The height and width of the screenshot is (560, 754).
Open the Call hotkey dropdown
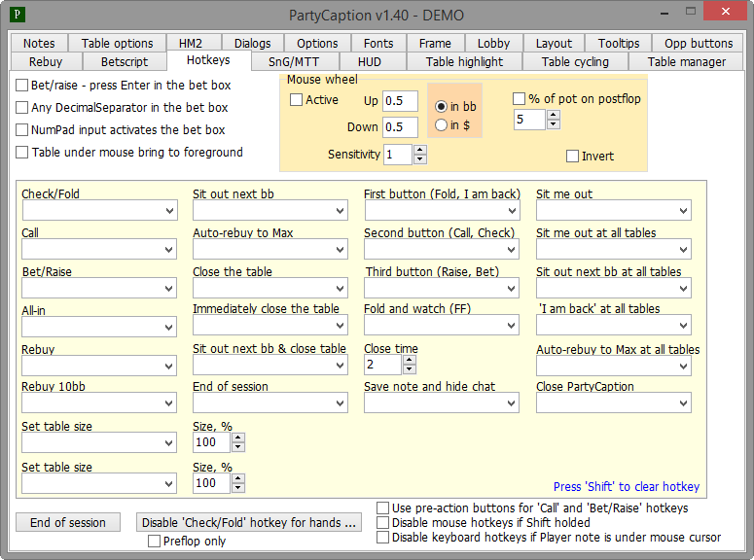99,250
